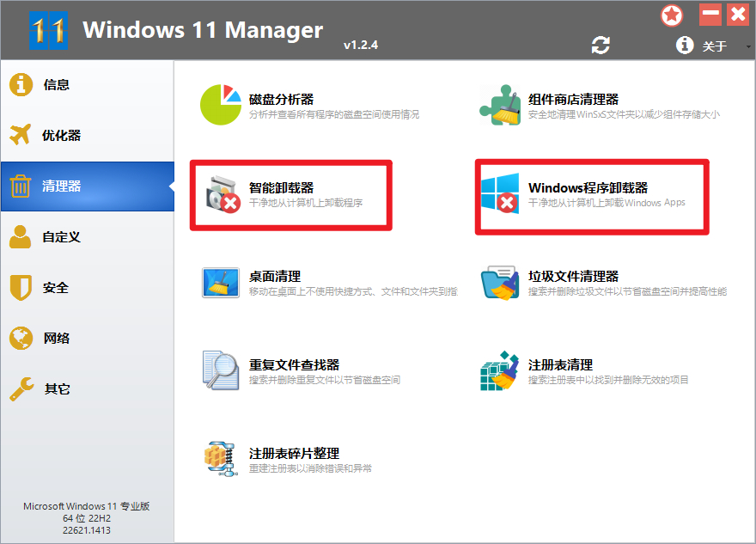Image resolution: width=756 pixels, height=544 pixels.
Task: Open 智能卸载器 by its title
Action: pos(281,187)
